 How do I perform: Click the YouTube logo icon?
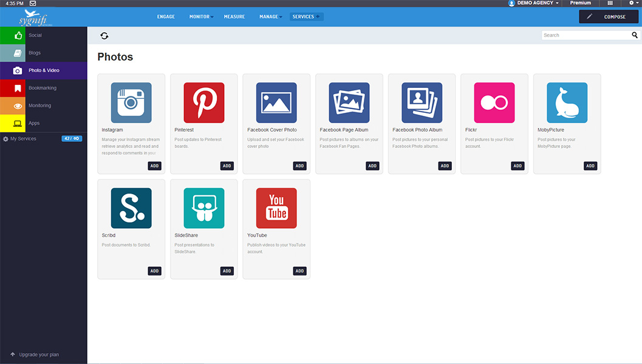click(276, 208)
